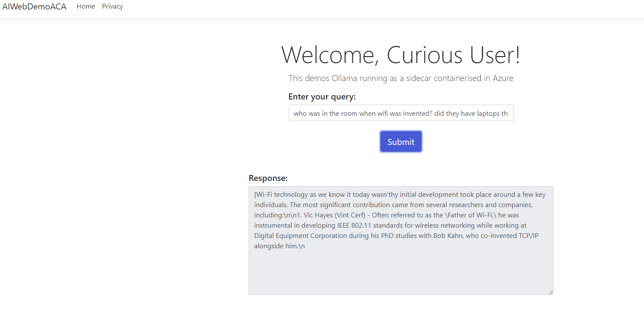Focus the query text input field

[401, 113]
